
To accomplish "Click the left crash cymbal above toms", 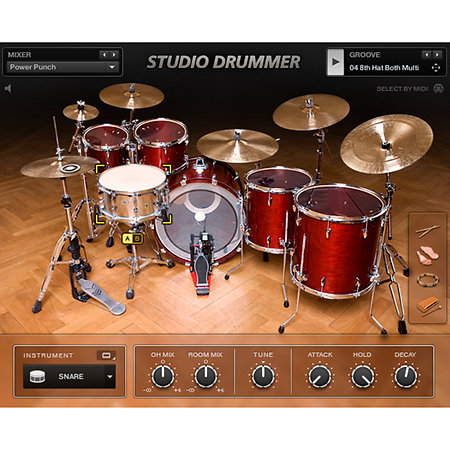I will click(x=132, y=96).
